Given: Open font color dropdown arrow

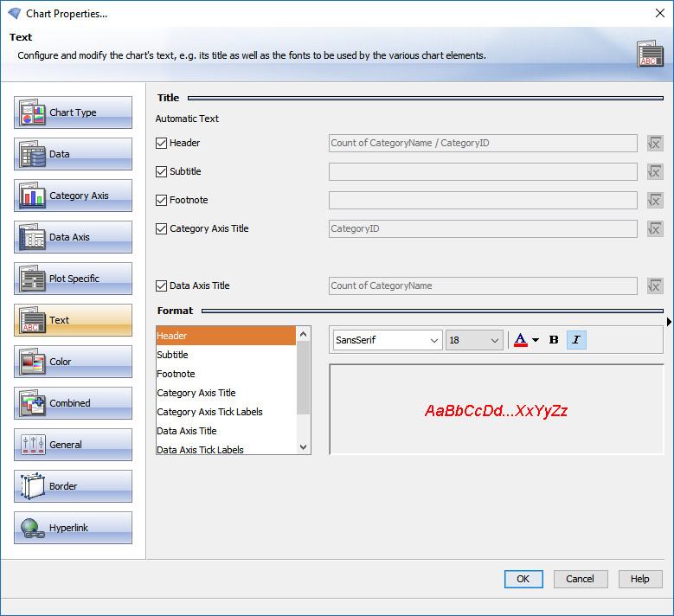Looking at the screenshot, I should coord(536,340).
